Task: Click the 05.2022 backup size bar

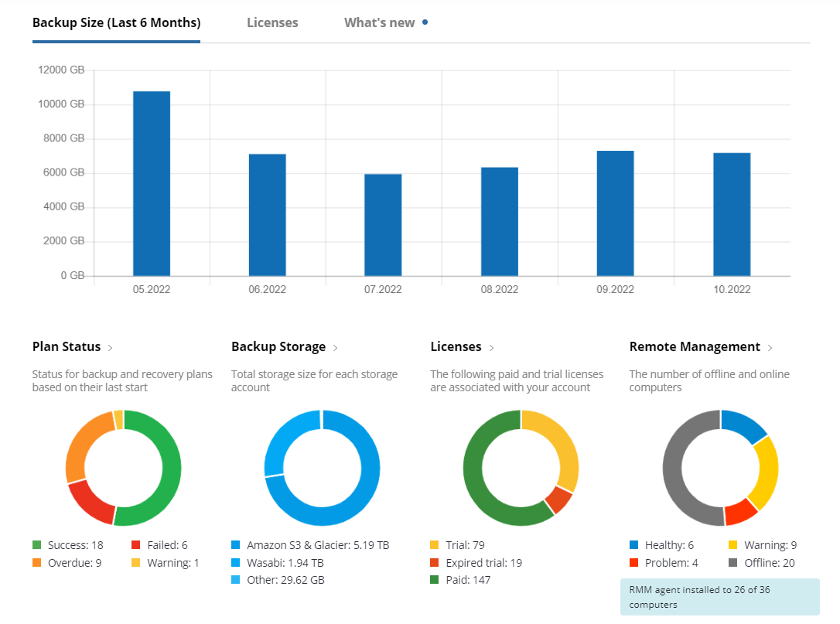Action: point(152,183)
